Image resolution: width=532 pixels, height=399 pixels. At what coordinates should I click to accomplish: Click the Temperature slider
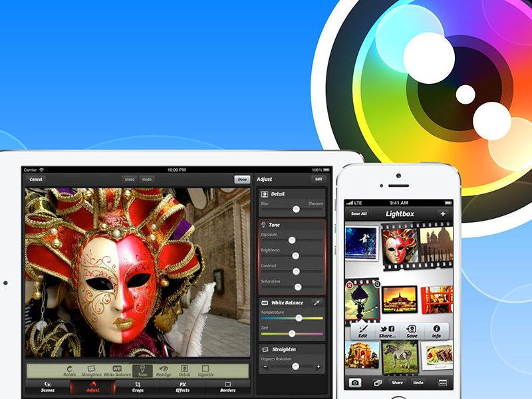coord(292,319)
